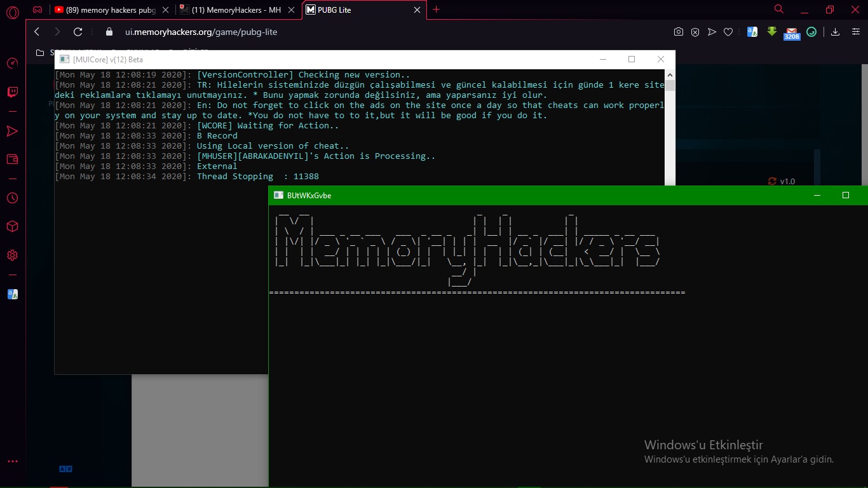
Task: Open the first bookmarks bar folder
Action: [x=40, y=53]
